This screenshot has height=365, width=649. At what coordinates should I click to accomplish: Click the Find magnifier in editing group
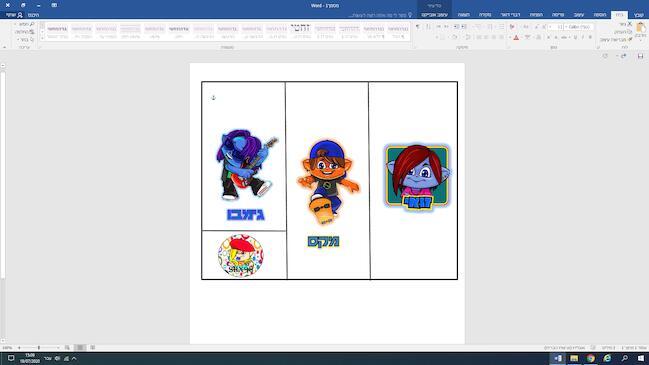[x=32, y=24]
